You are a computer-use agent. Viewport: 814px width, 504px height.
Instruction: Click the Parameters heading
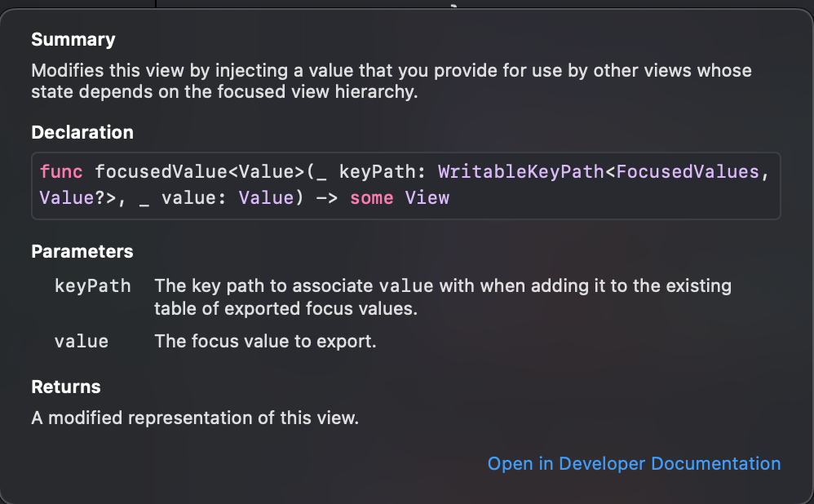[x=82, y=251]
